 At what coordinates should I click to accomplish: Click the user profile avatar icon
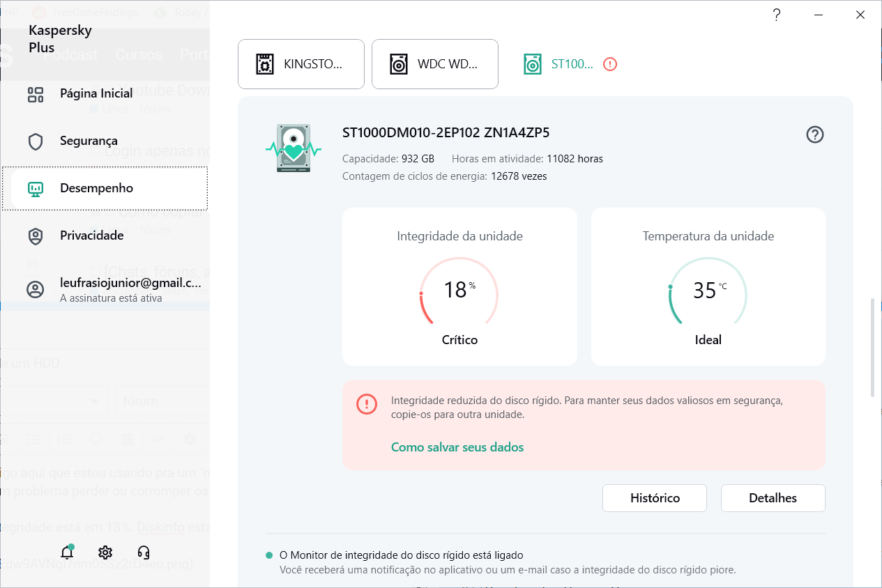(36, 290)
